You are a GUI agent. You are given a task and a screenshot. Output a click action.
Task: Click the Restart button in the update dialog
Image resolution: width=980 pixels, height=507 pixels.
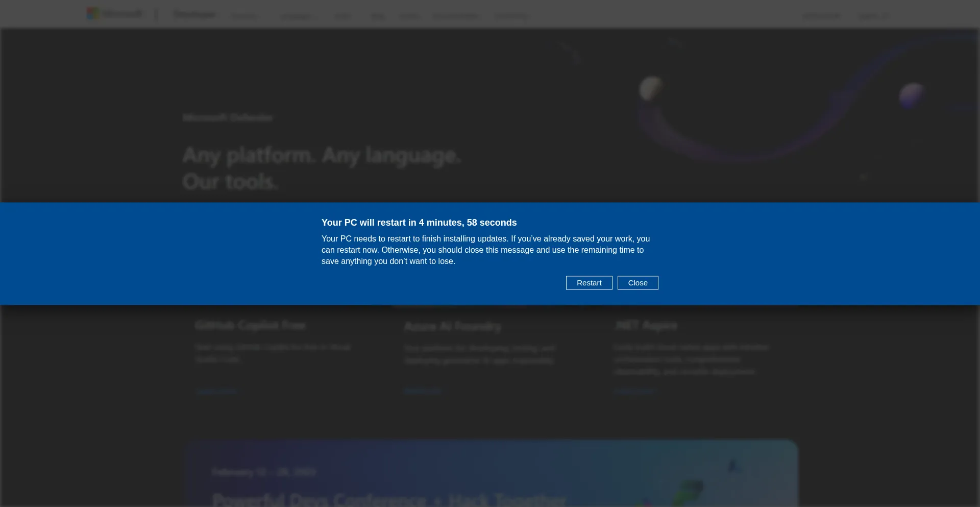click(x=589, y=283)
